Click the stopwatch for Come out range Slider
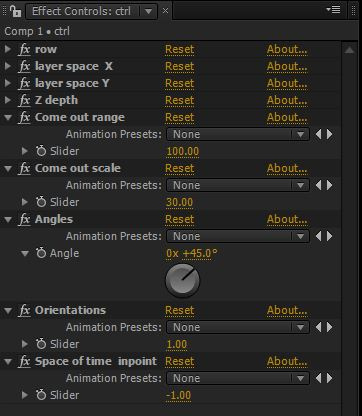 (x=41, y=151)
